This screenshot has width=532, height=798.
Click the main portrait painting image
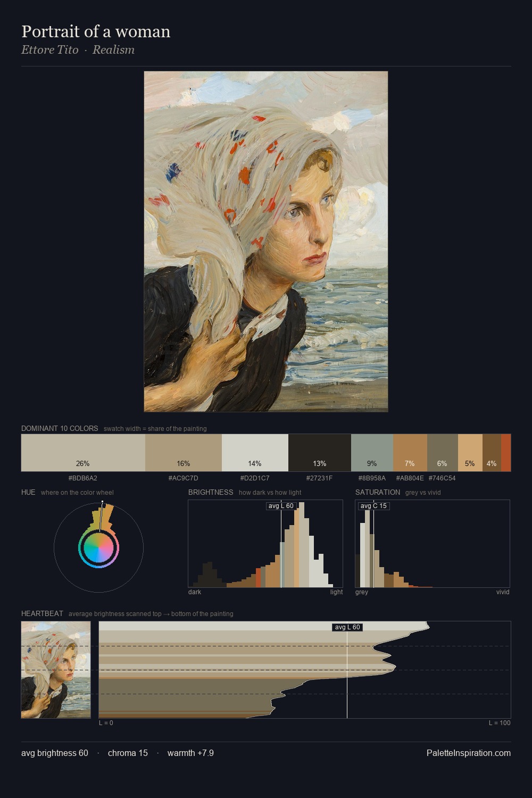[266, 242]
